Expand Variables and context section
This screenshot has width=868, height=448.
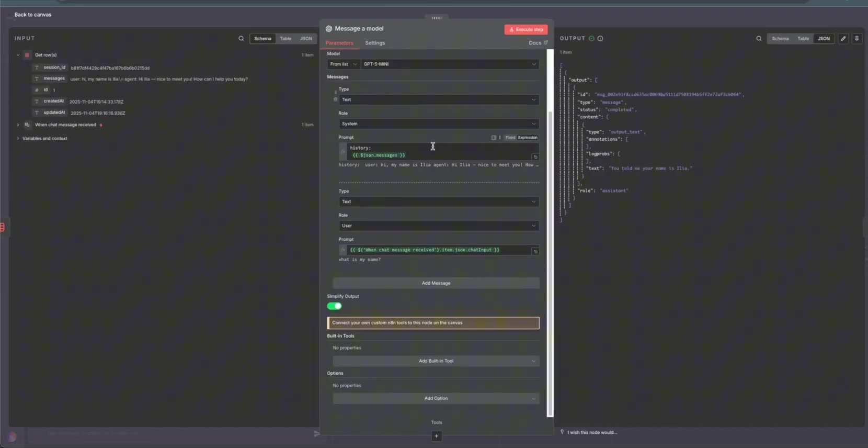18,139
